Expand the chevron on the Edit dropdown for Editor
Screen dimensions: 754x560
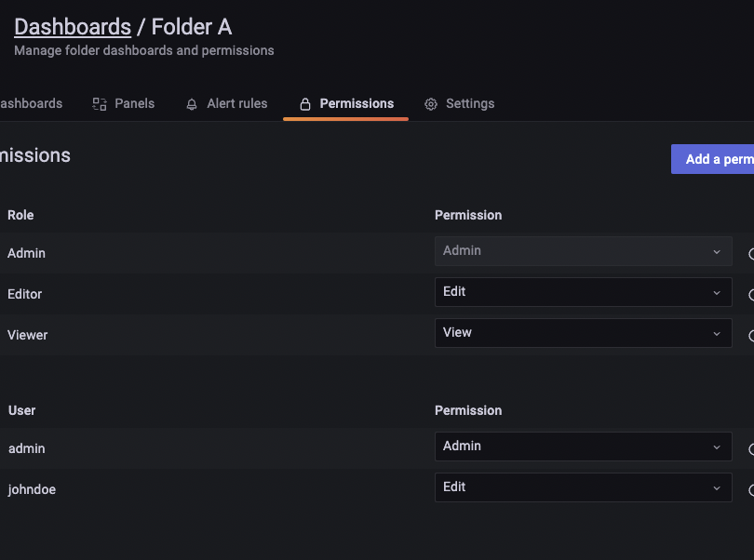point(716,291)
